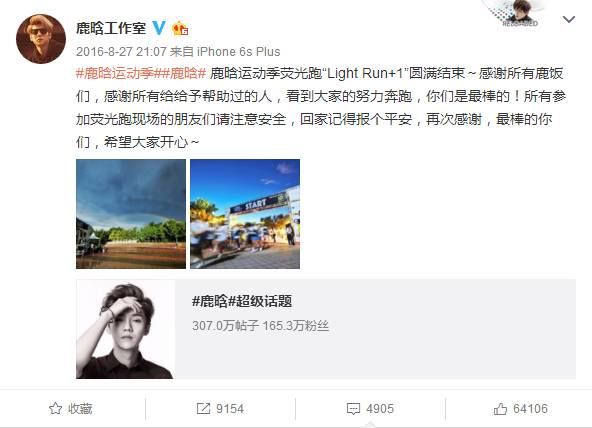Click the 9154 repost count
The width and height of the screenshot is (592, 428).
[230, 409]
